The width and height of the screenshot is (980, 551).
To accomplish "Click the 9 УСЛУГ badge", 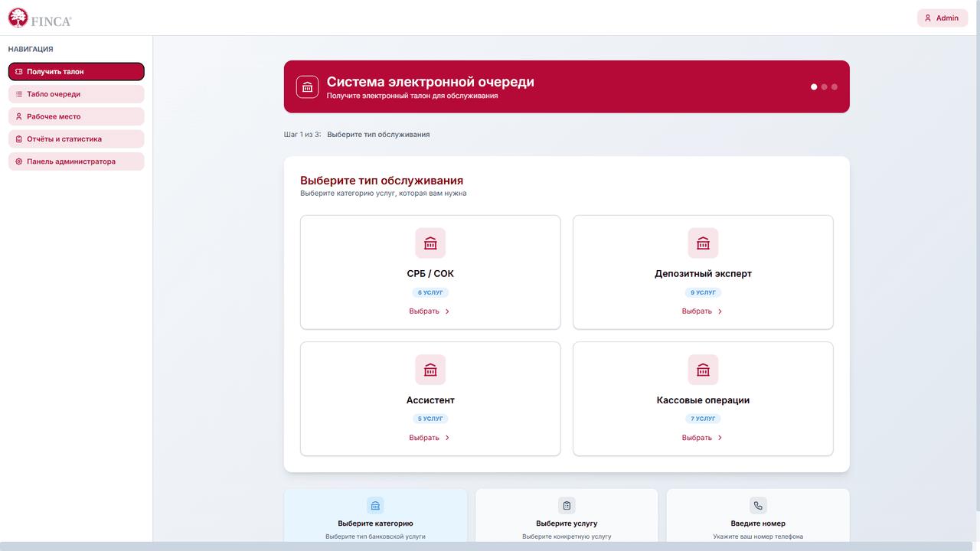I will 703,292.
